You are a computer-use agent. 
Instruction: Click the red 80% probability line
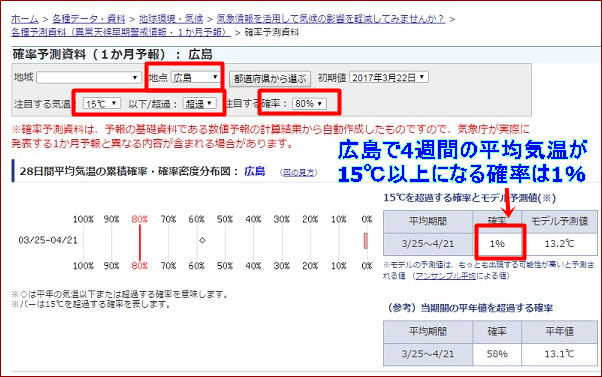(x=140, y=243)
